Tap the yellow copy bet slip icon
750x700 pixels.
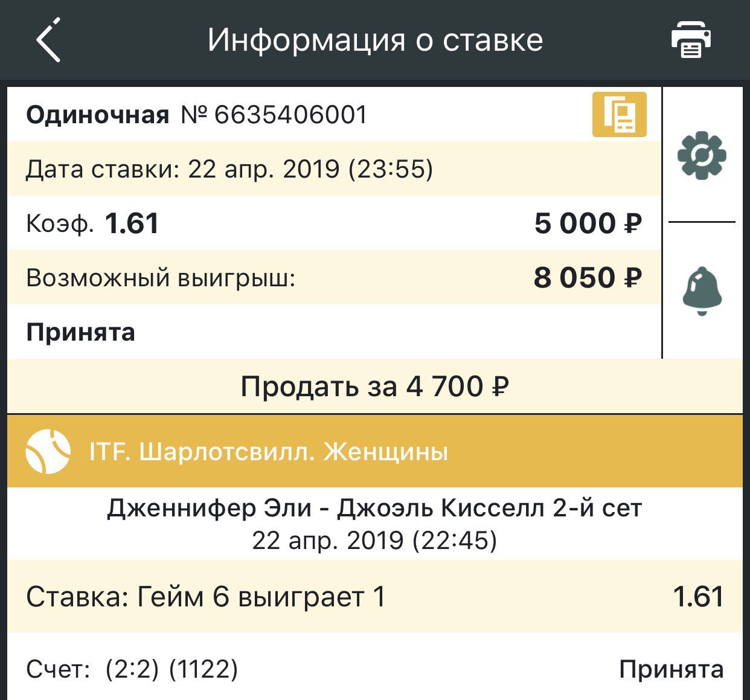[619, 114]
